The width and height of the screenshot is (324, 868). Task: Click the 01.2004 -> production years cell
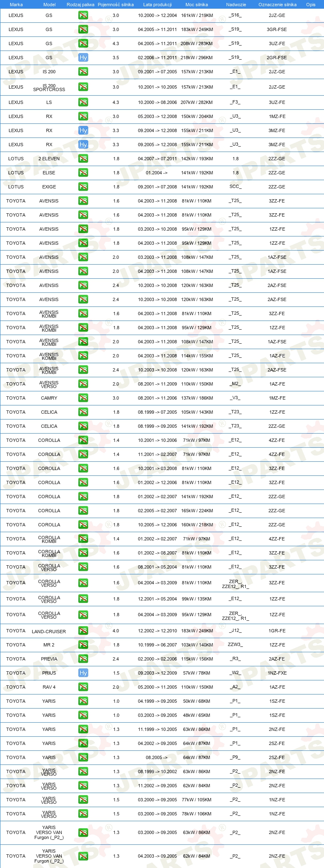tap(157, 173)
